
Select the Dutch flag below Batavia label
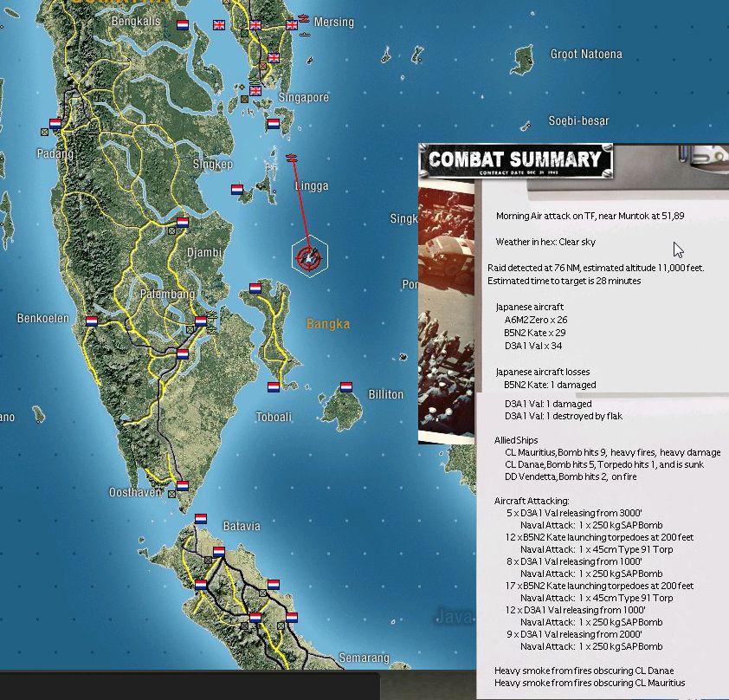(x=219, y=552)
